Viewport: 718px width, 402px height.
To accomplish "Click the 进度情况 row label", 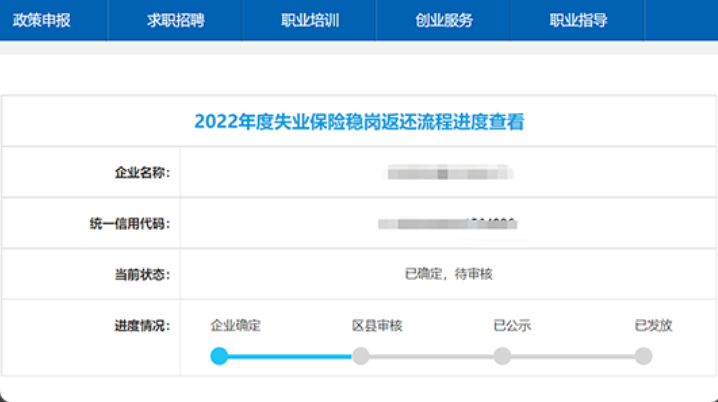I will [142, 326].
